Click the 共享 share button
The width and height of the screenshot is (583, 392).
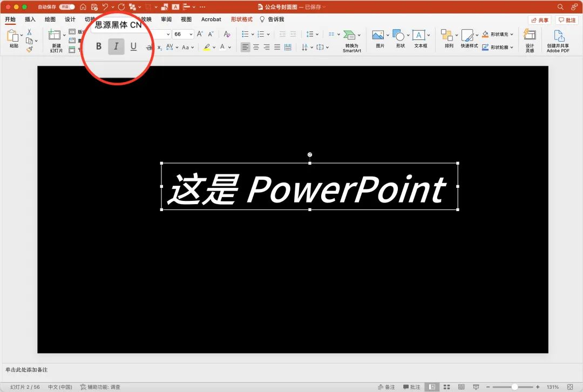tap(539, 20)
